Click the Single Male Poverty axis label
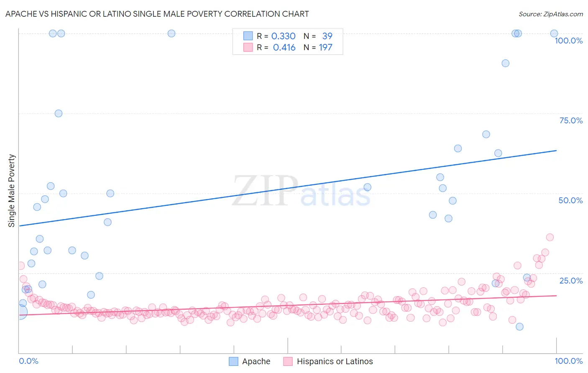The height and width of the screenshot is (373, 588). coord(11,191)
